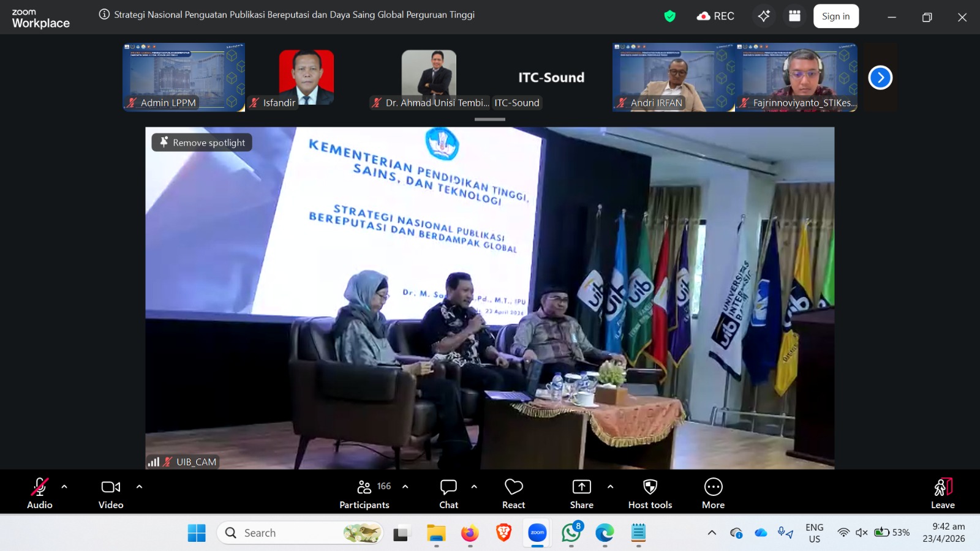The height and width of the screenshot is (551, 980).
Task: Unmute the microphone Audio button
Action: tap(40, 493)
